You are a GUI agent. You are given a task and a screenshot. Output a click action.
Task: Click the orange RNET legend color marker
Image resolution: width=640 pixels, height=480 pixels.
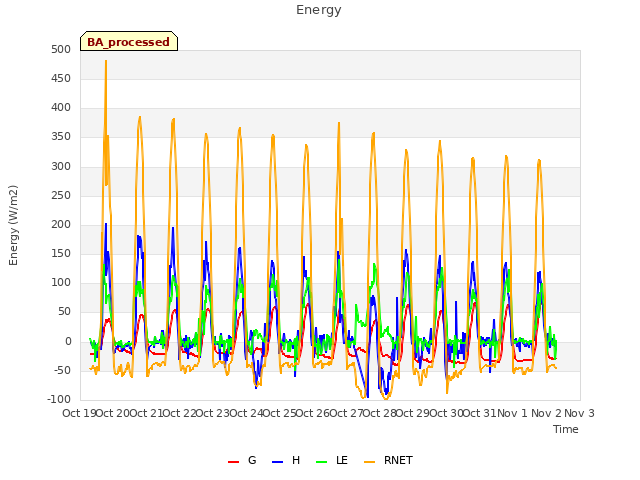click(369, 462)
